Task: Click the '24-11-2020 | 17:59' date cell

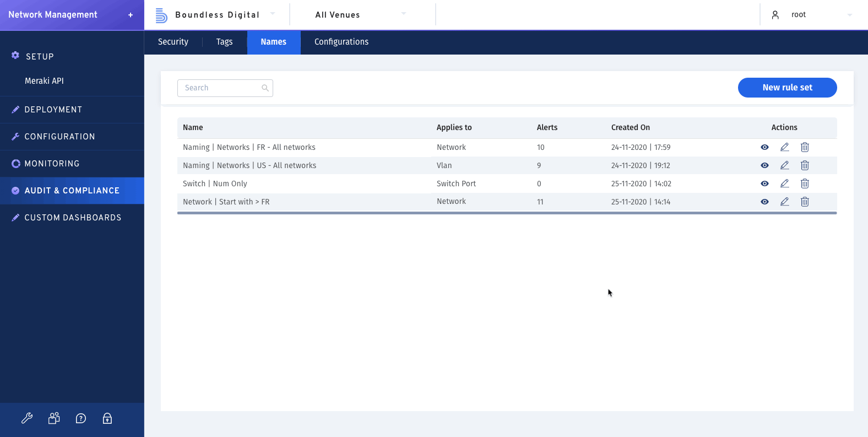Action: tap(641, 147)
